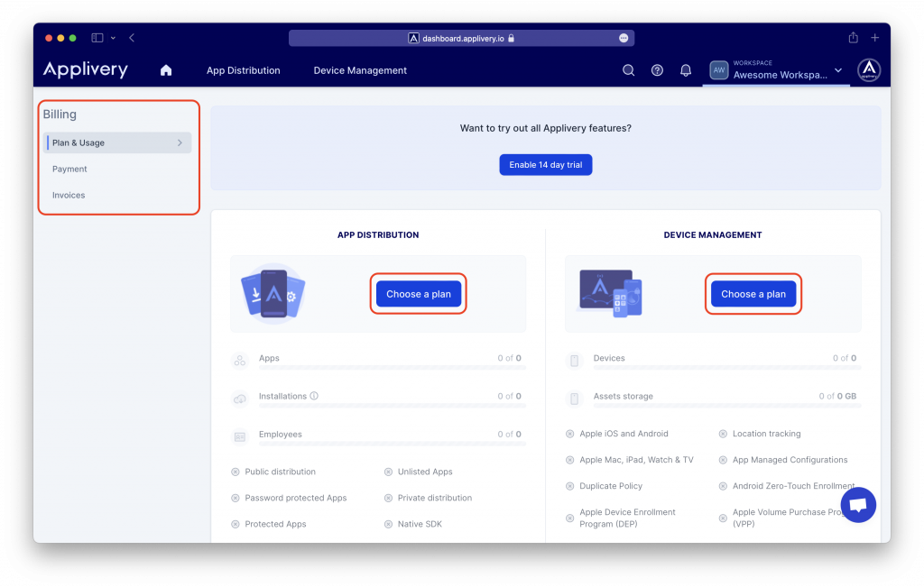This screenshot has width=924, height=587.
Task: Click the Installations usage progress bar
Action: point(392,407)
